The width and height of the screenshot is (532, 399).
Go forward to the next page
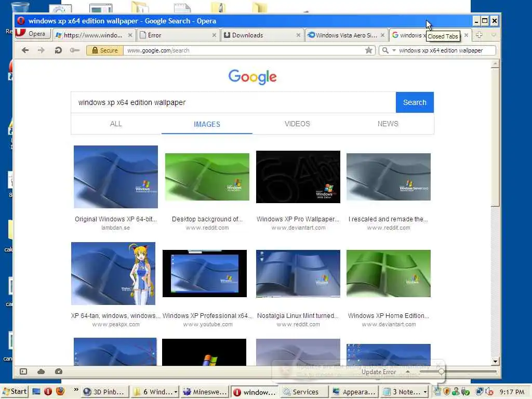[x=41, y=50]
